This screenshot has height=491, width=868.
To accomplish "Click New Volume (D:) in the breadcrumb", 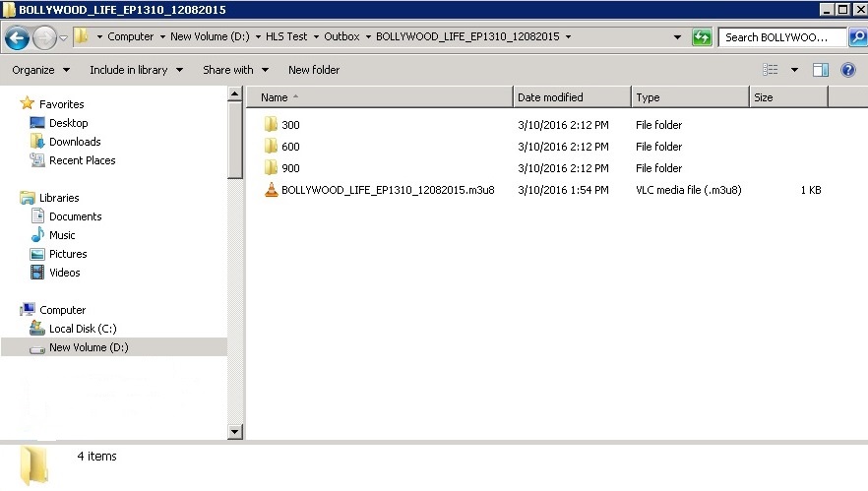I will coord(210,36).
